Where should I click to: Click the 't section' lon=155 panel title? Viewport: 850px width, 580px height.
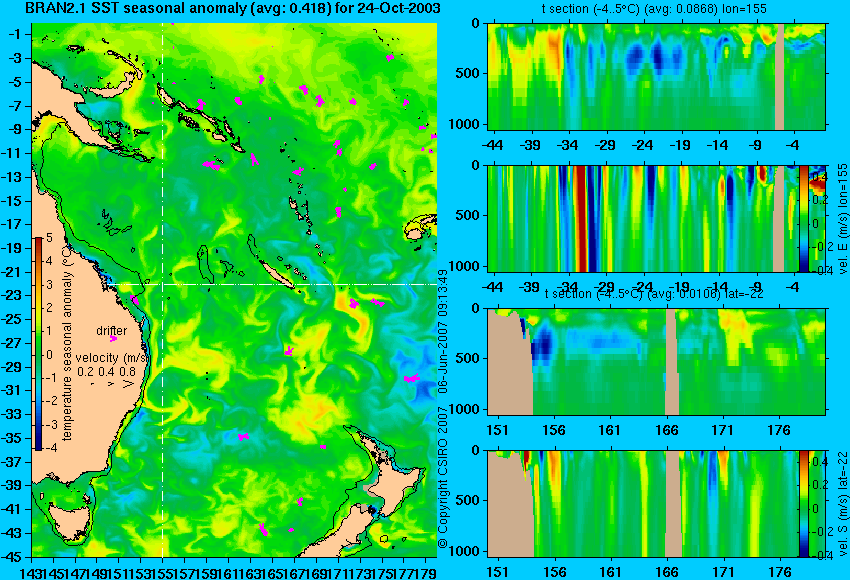[x=654, y=9]
